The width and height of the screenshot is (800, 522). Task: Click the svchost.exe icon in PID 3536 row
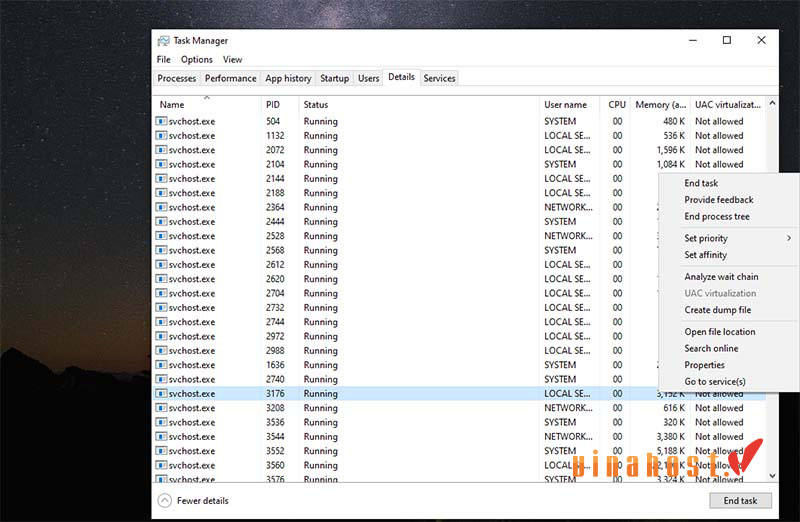[161, 422]
